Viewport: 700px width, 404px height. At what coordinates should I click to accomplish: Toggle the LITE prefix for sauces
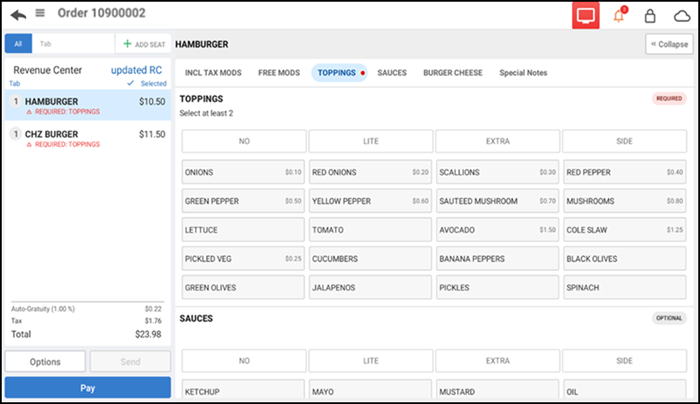point(371,361)
